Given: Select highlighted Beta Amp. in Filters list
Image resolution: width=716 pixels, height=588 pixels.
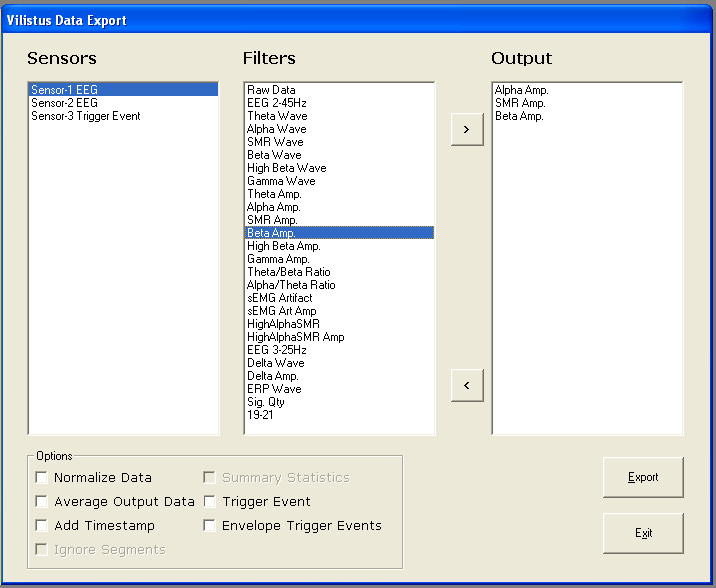Looking at the screenshot, I should (340, 233).
